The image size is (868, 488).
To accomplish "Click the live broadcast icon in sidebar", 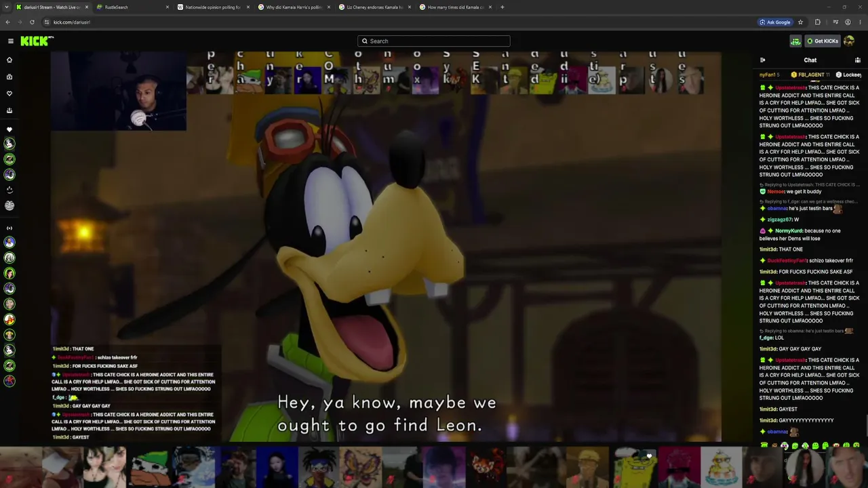I will [9, 228].
